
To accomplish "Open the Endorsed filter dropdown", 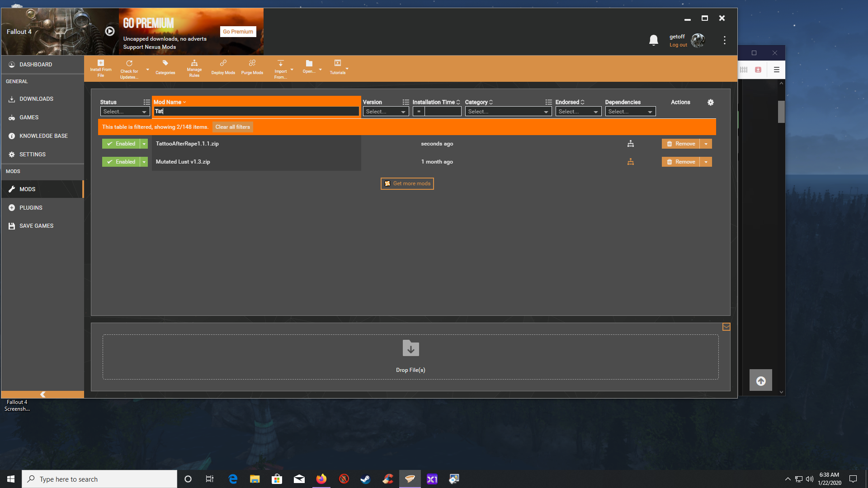I will [578, 112].
